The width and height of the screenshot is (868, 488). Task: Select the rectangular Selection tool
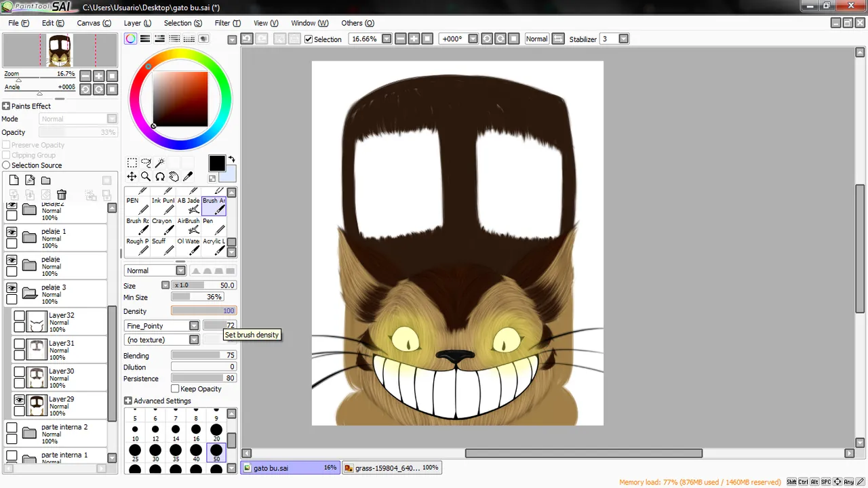coord(132,163)
